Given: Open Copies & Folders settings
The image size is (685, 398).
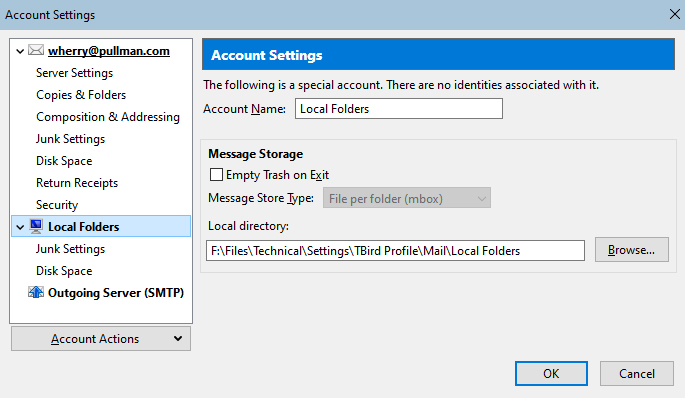Looking at the screenshot, I should [x=81, y=95].
